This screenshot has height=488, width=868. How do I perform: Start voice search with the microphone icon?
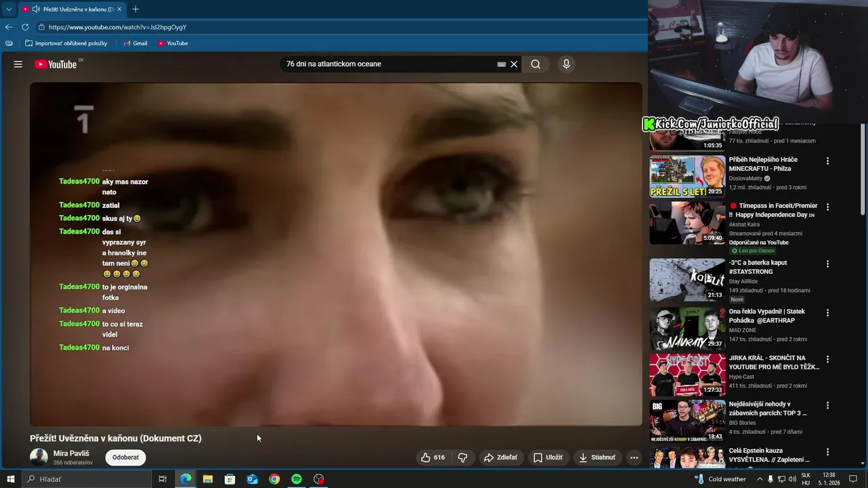[566, 64]
